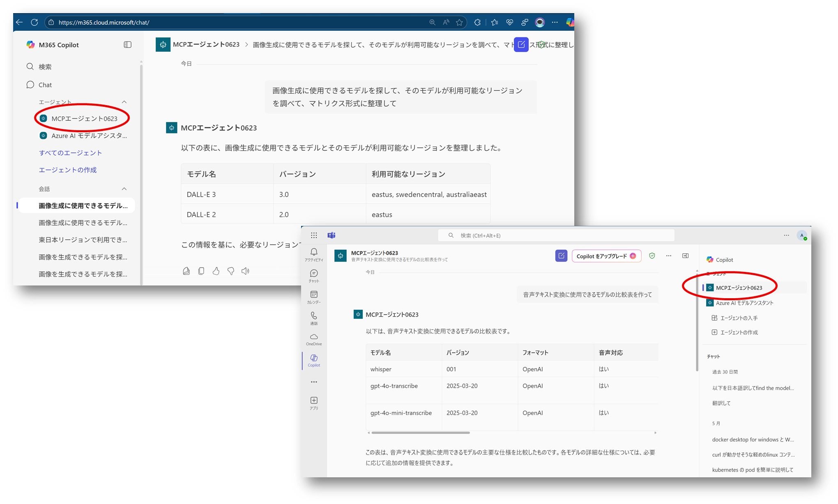The height and width of the screenshot is (504, 838).
Task: Click Teams search box 検索 (Ctrl+Alt+E)
Action: point(556,235)
